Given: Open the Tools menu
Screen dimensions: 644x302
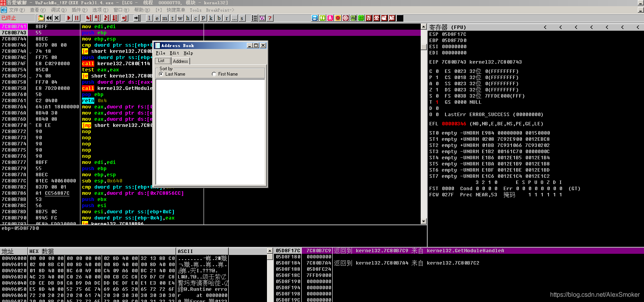Looking at the screenshot, I should (195, 10).
